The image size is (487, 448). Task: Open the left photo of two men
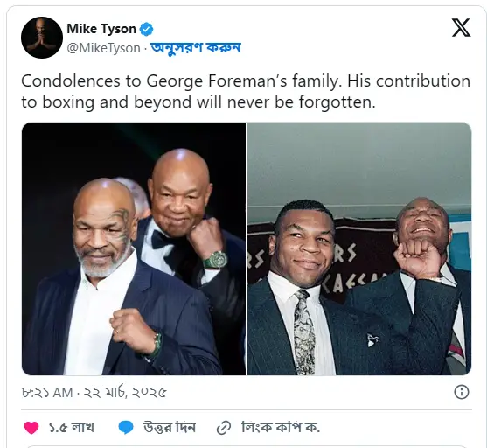(134, 248)
